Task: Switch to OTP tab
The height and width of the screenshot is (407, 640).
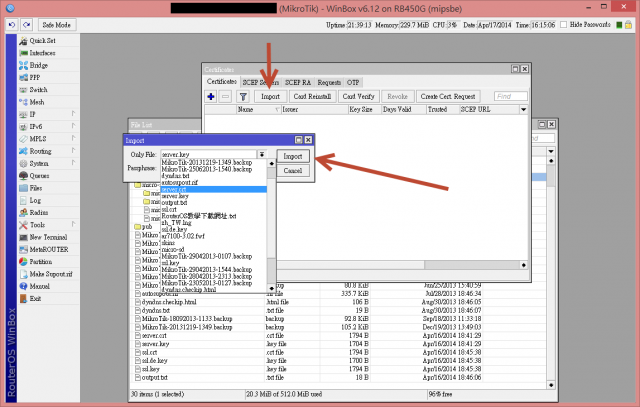Action: [353, 82]
